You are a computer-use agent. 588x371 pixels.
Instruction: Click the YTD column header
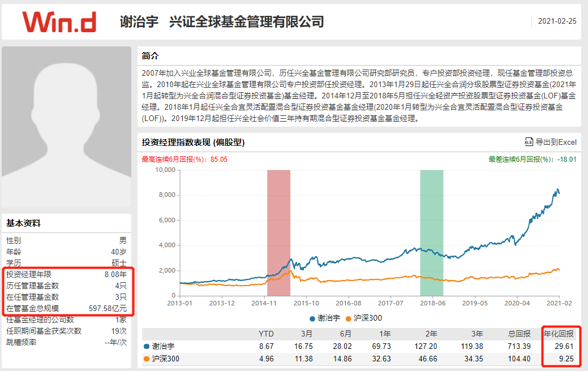coord(266,334)
